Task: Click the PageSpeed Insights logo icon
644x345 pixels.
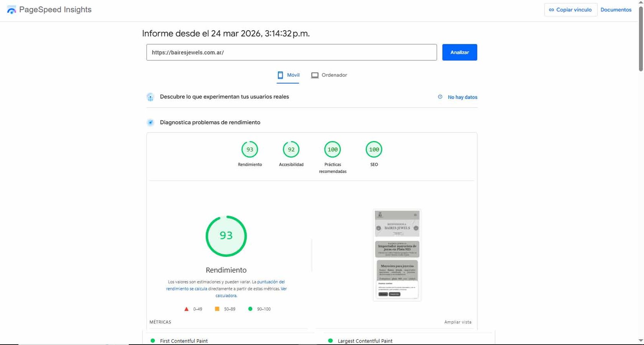Action: tap(12, 10)
